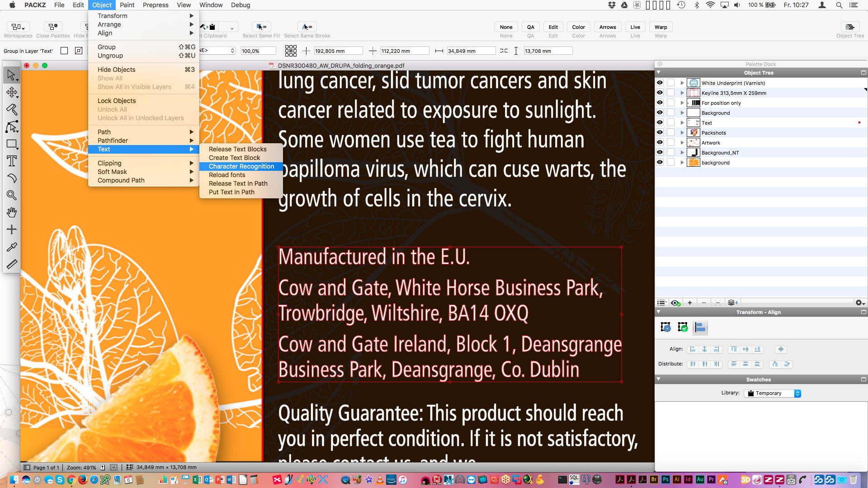The image size is (868, 488).
Task: Toggle lock checkbox for lowercase background layer
Action: pos(671,163)
